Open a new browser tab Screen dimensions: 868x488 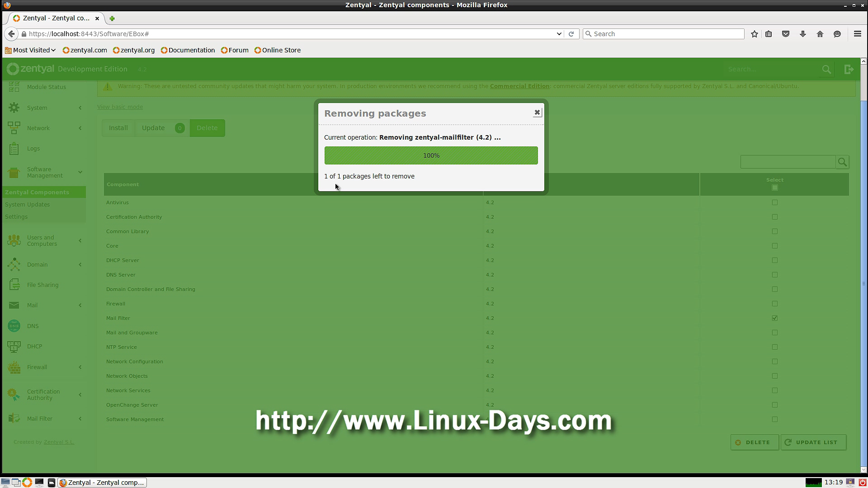click(112, 19)
